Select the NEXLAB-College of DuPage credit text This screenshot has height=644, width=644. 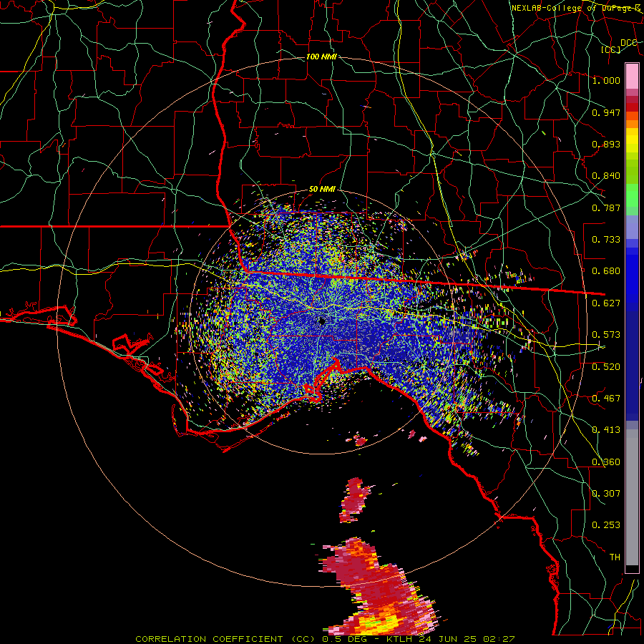[576, 8]
